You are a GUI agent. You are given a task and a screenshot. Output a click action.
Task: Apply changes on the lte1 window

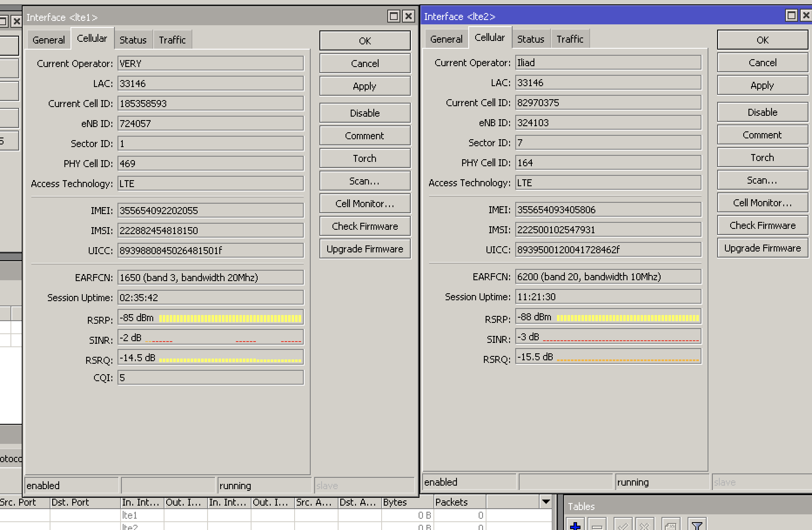click(x=365, y=86)
